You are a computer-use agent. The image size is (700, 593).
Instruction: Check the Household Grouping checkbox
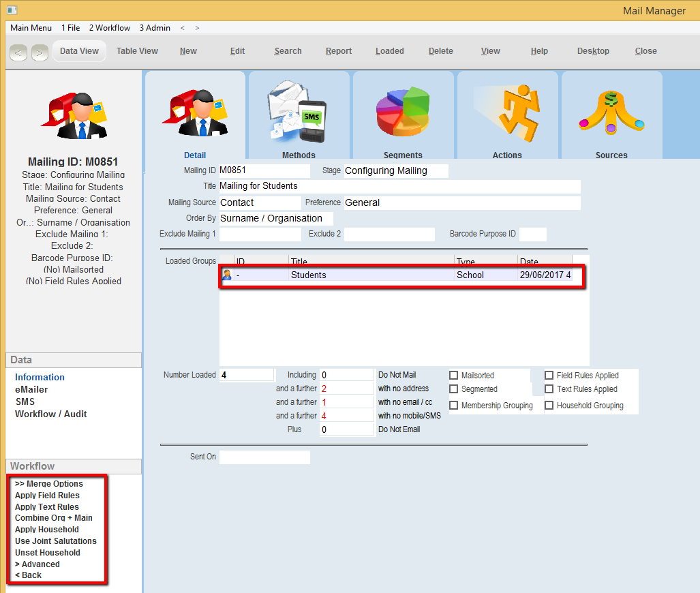[x=549, y=406]
